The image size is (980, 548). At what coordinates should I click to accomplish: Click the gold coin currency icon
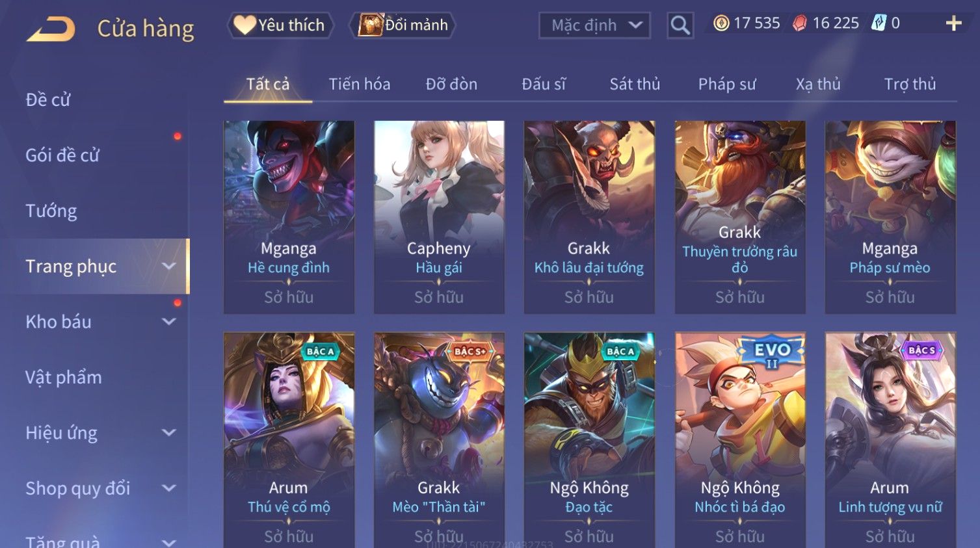click(x=721, y=23)
